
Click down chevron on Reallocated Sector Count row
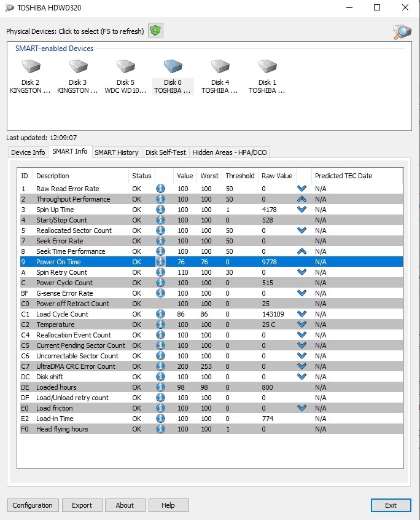[301, 230]
